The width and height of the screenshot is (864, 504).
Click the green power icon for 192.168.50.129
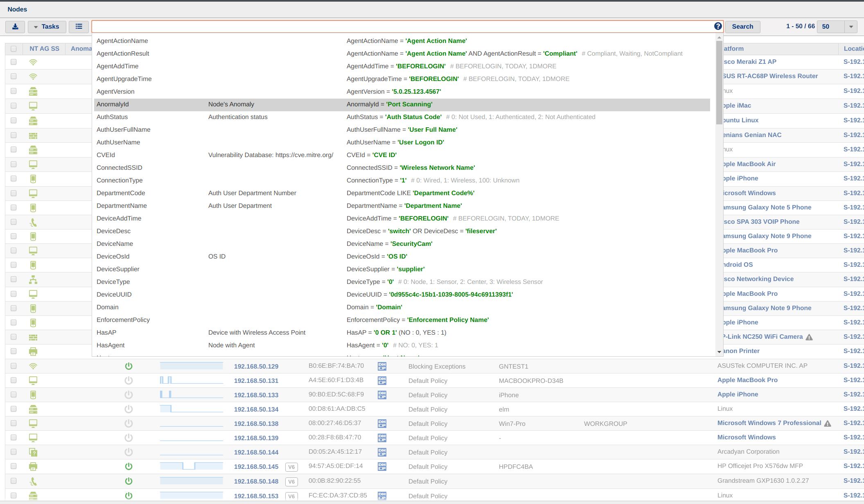click(x=129, y=366)
